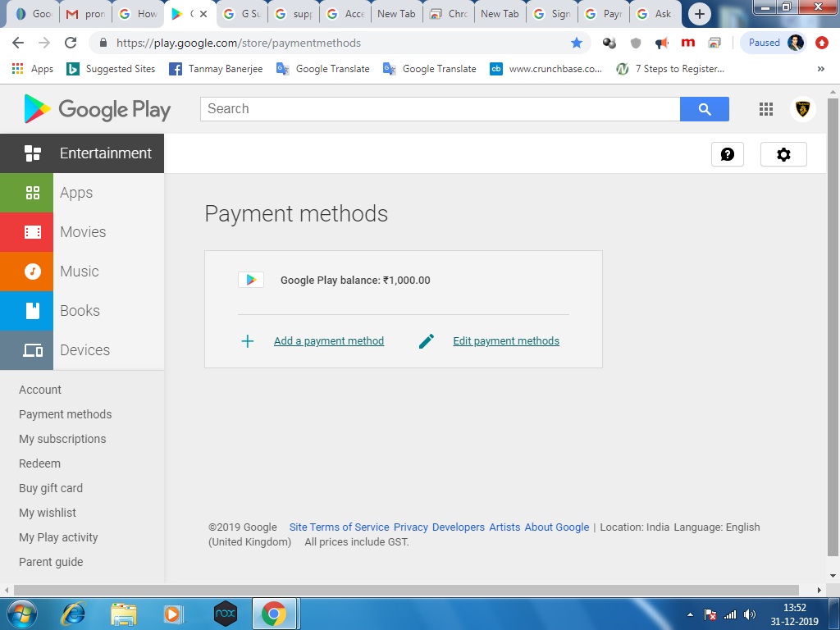Screen dimensions: 840x630
Task: Open Tanmay Banerjee Facebook bookmark
Action: pyautogui.click(x=216, y=69)
